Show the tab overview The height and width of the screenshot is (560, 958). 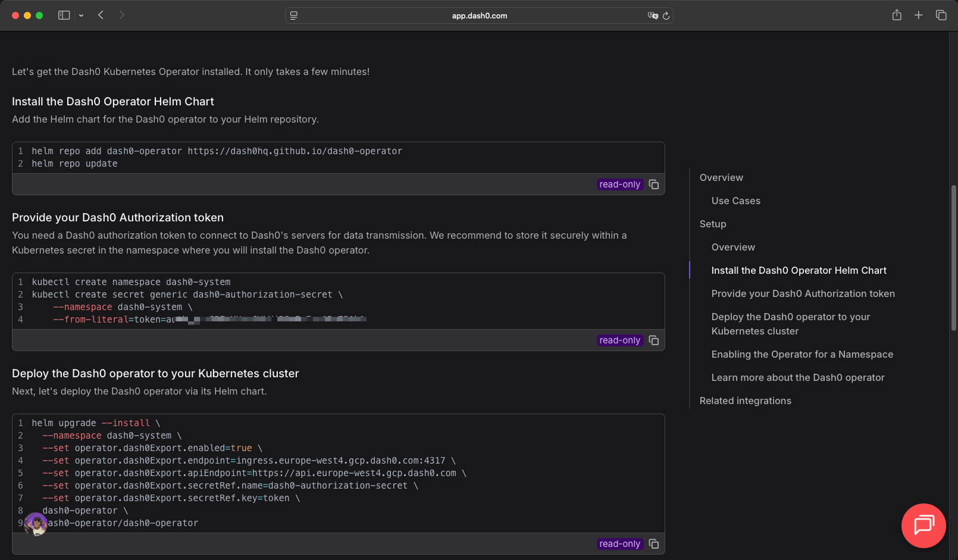pyautogui.click(x=941, y=15)
